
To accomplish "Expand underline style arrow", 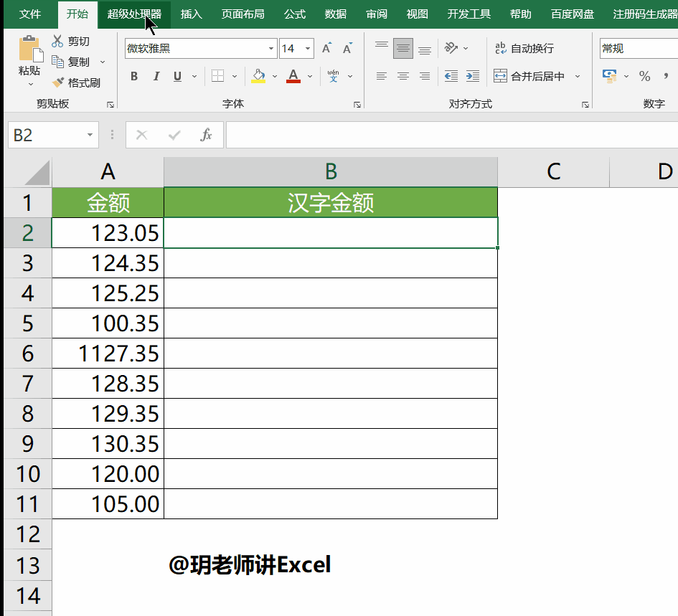I will click(x=194, y=77).
